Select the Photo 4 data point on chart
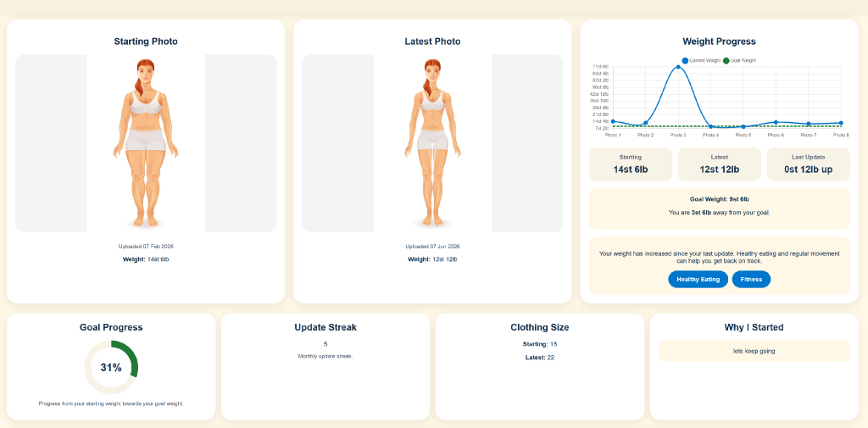Image resolution: width=868 pixels, height=428 pixels. click(711, 126)
